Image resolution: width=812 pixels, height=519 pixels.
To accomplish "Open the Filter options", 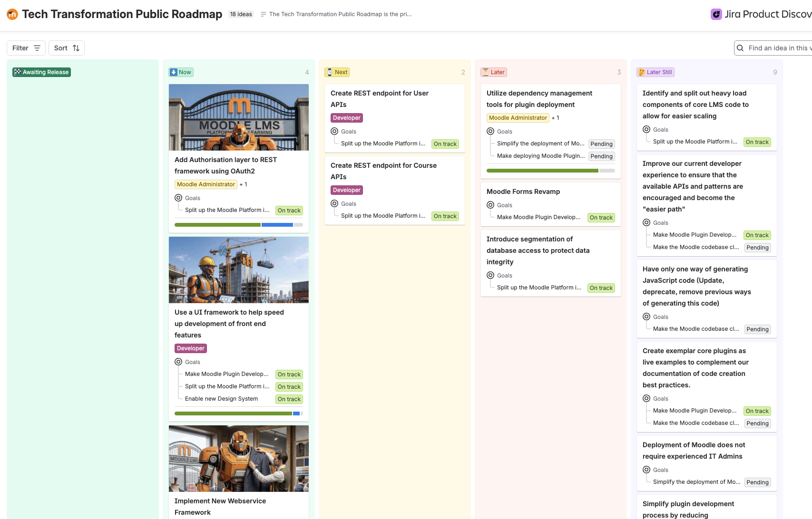I will (26, 48).
